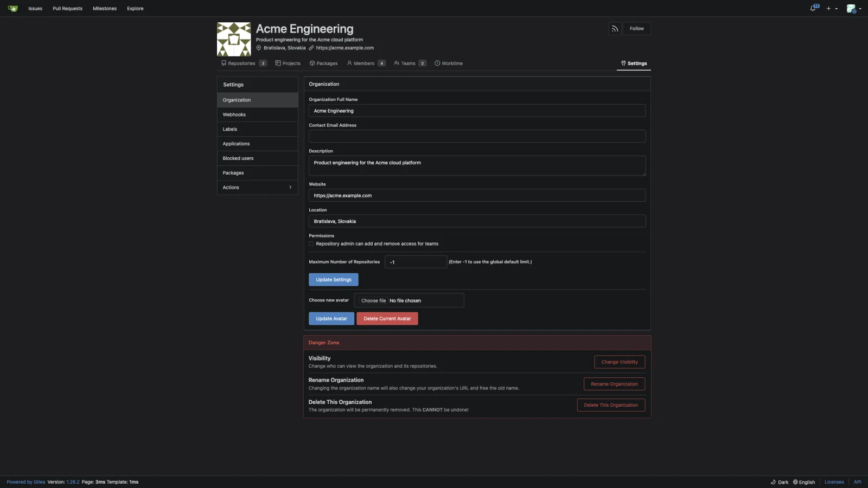Click the Location input field
The image size is (868, 488).
point(477,221)
